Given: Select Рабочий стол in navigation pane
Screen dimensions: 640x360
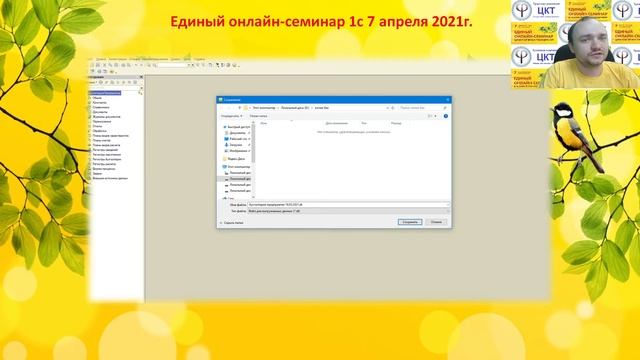Looking at the screenshot, I should click(238, 139).
